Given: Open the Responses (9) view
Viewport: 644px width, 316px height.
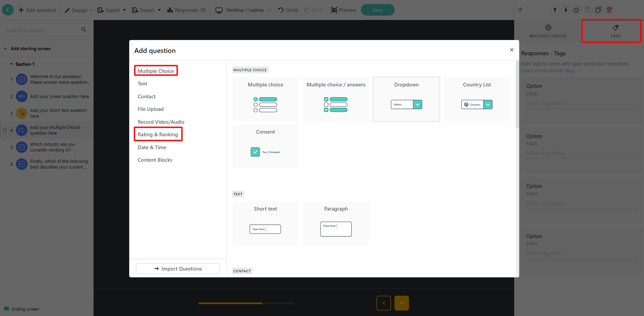Looking at the screenshot, I should tap(186, 10).
